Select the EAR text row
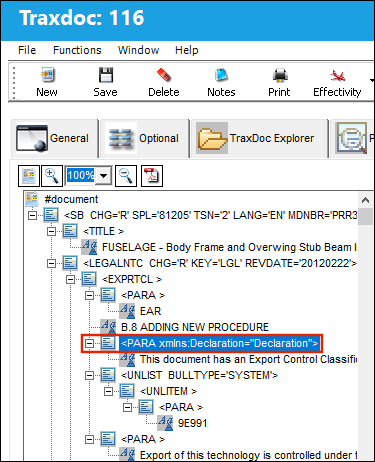Image resolution: width=375 pixels, height=462 pixels. 150,311
